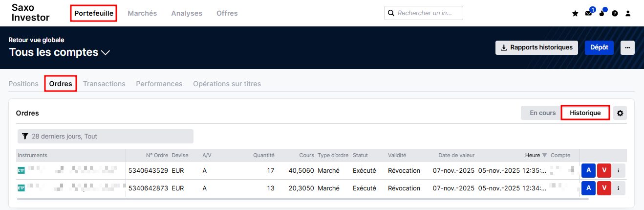This screenshot has width=644, height=210.
Task: Click the favorites star icon
Action: pyautogui.click(x=575, y=14)
